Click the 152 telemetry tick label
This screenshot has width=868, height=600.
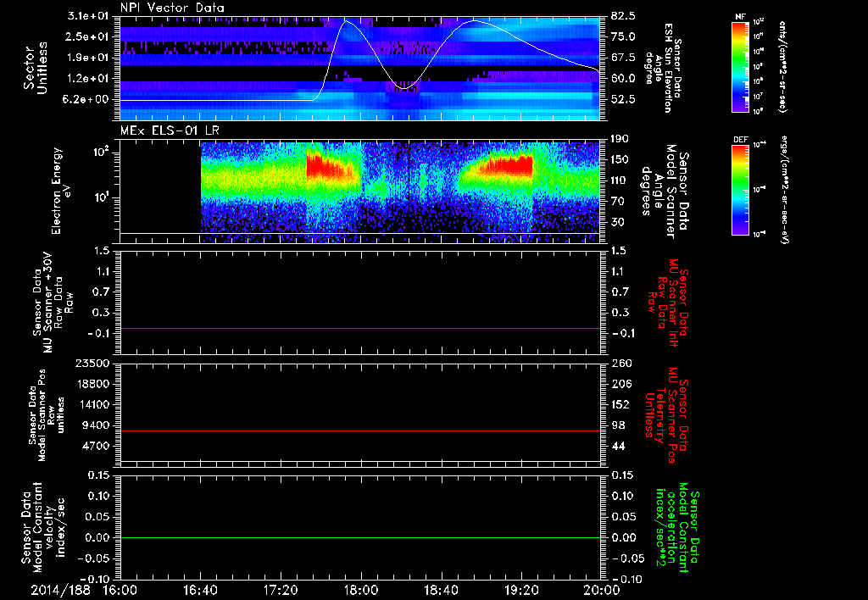[620, 405]
